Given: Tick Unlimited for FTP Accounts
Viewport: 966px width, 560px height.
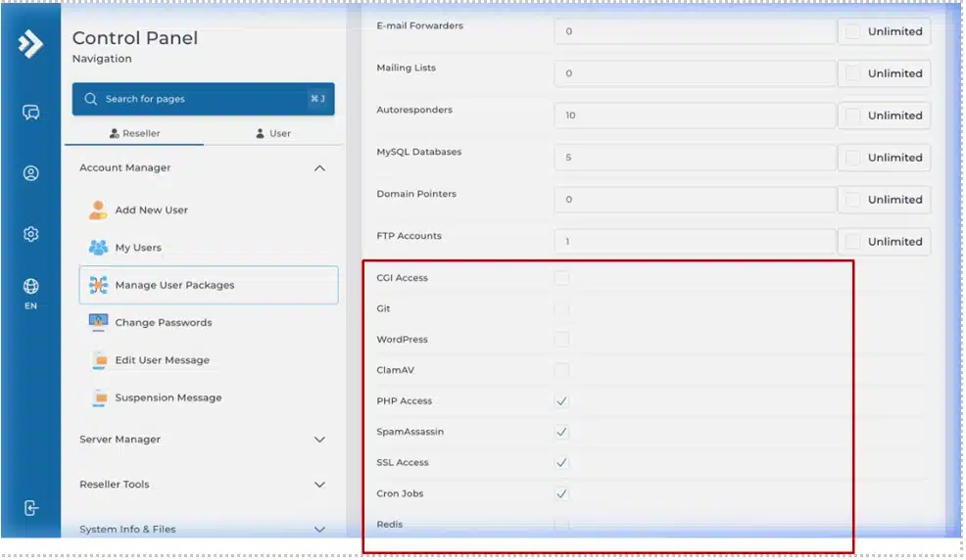Looking at the screenshot, I should 852,241.
